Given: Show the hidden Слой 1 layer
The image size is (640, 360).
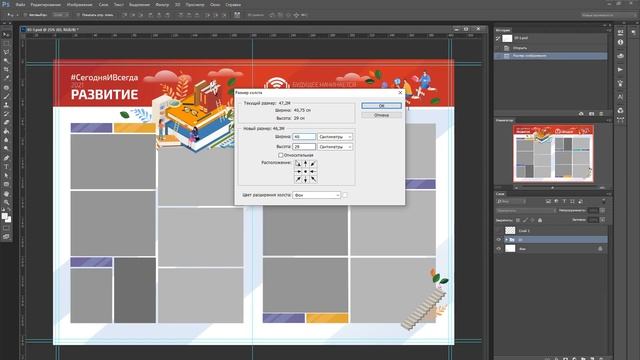Looking at the screenshot, I should [498, 231].
